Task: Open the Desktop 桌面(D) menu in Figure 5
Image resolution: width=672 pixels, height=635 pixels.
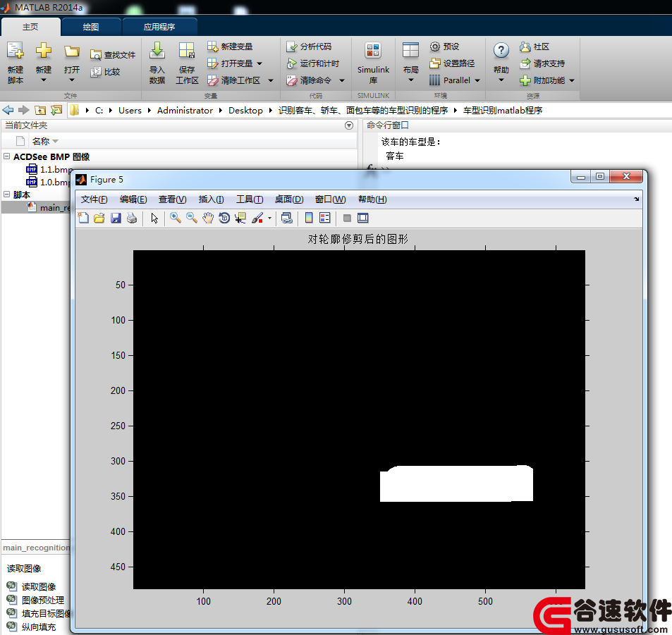Action: coord(289,199)
